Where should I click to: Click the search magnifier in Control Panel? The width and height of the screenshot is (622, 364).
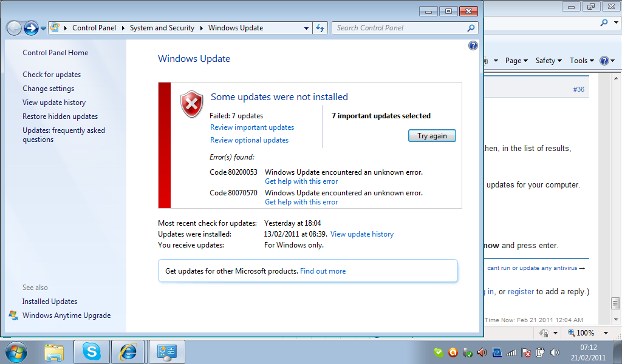pyautogui.click(x=471, y=28)
